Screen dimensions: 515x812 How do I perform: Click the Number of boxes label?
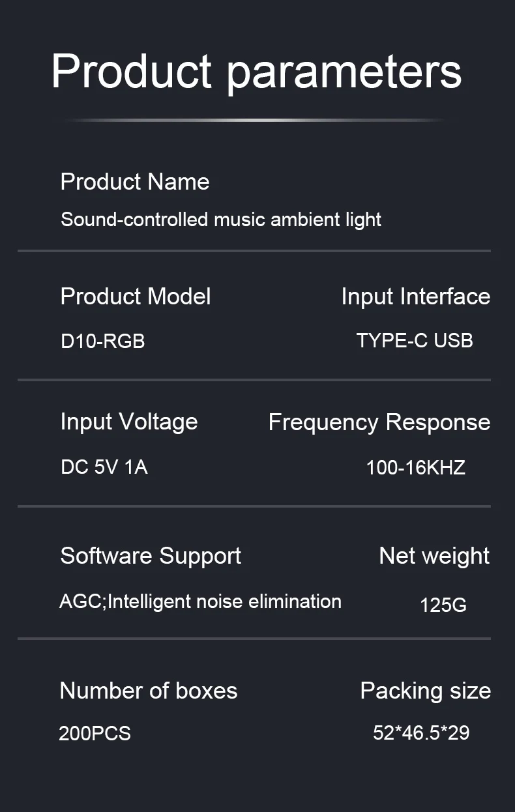149,691
